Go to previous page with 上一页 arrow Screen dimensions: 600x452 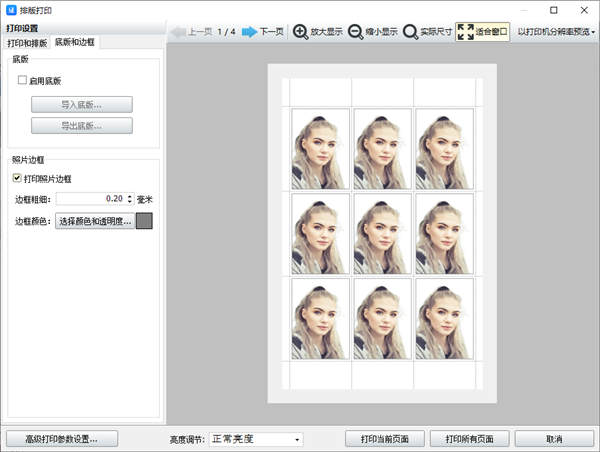tap(178, 31)
